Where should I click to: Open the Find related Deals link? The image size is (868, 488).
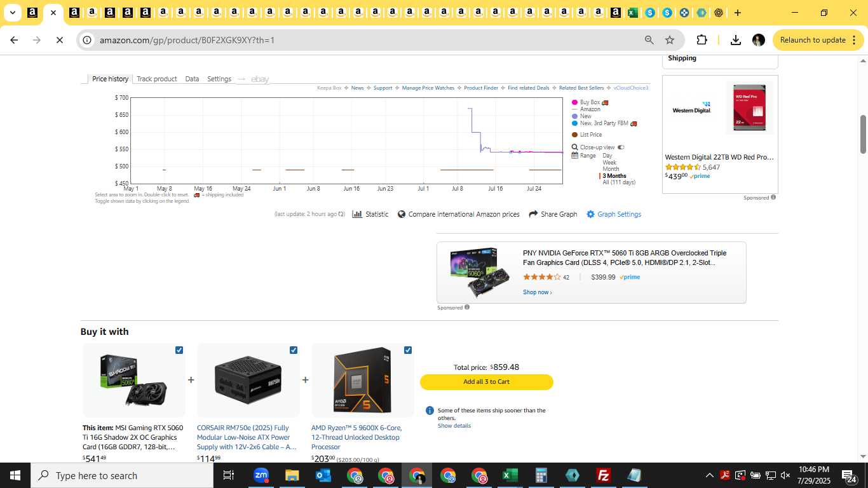point(529,88)
